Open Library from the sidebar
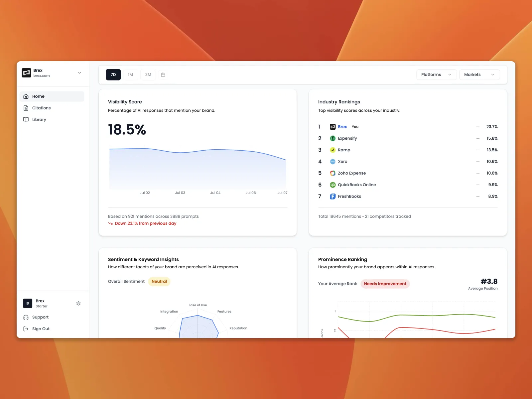 click(x=39, y=120)
